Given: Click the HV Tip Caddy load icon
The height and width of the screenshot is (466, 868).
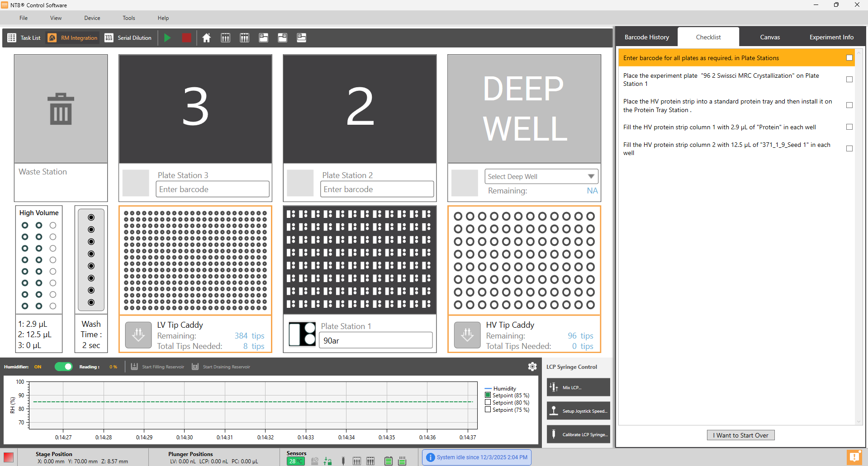Looking at the screenshot, I should point(467,335).
